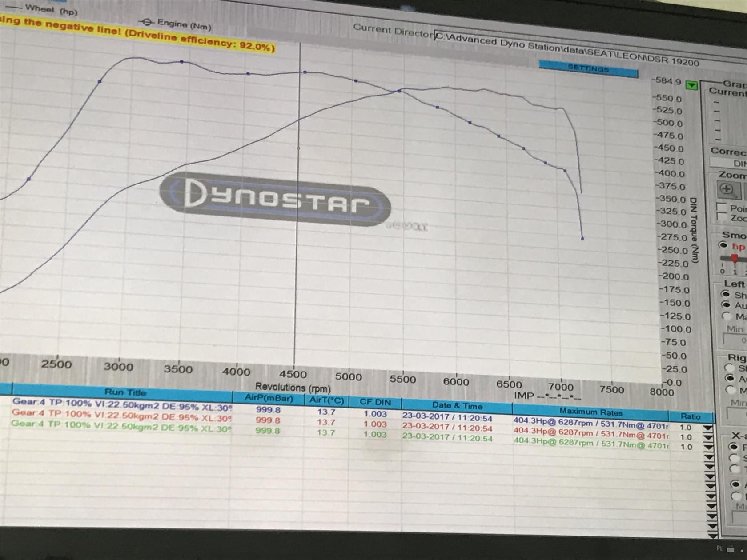Viewport: 747px width, 560px height.
Task: Enable the Zoo... checkbox under Zoom
Action: click(x=722, y=217)
